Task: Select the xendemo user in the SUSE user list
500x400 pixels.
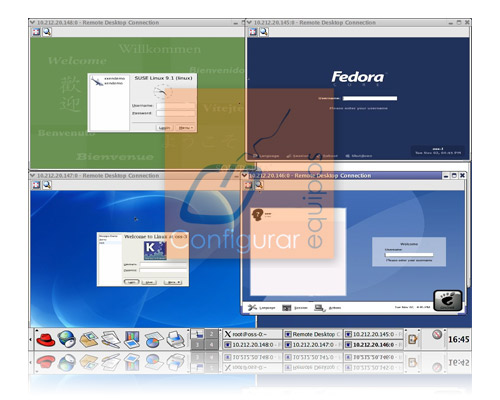Action: (108, 81)
